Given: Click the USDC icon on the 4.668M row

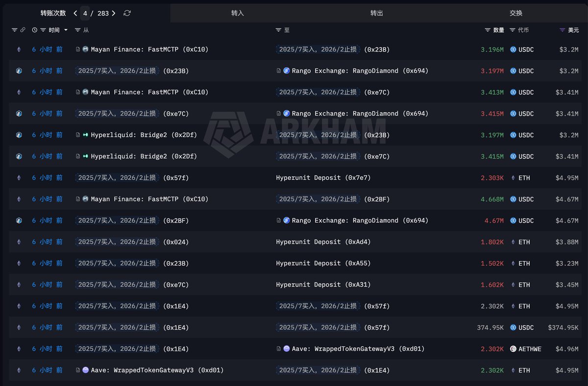Looking at the screenshot, I should pyautogui.click(x=513, y=199).
